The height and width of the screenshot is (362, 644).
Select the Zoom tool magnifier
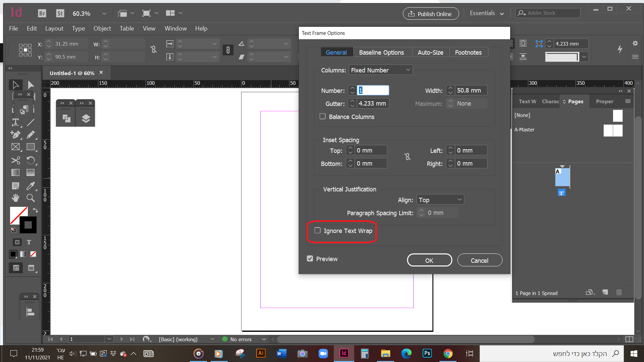(x=31, y=198)
